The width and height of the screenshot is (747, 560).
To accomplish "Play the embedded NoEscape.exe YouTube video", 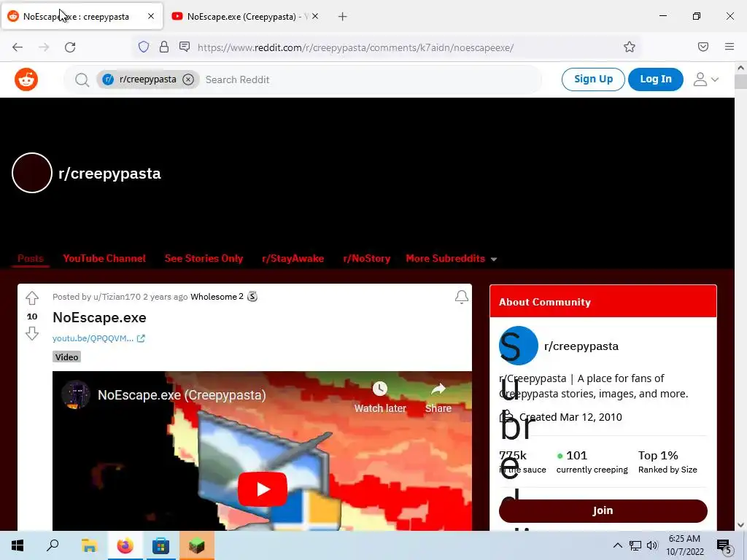I will click(263, 489).
